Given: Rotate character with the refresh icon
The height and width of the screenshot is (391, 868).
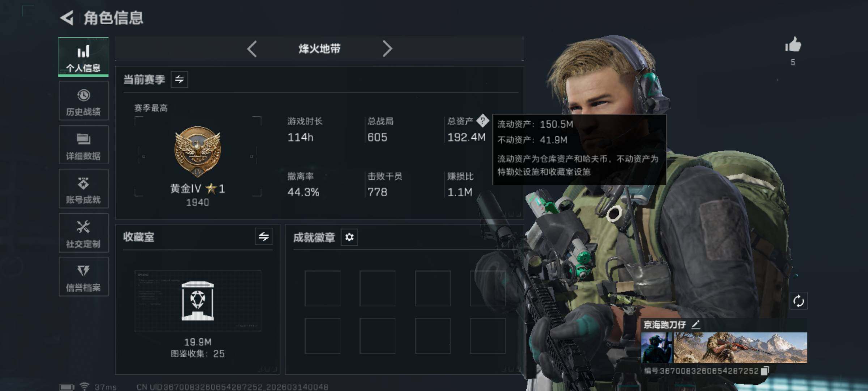Looking at the screenshot, I should coord(799,301).
